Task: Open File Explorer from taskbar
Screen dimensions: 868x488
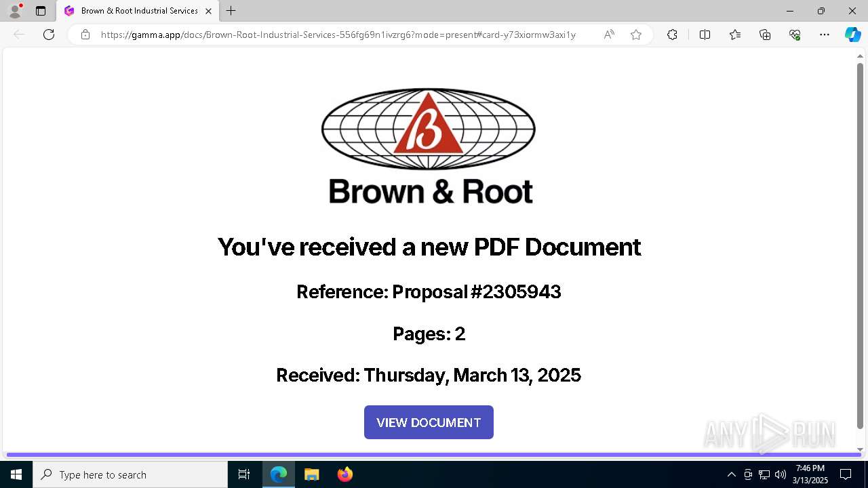Action: pyautogui.click(x=311, y=474)
